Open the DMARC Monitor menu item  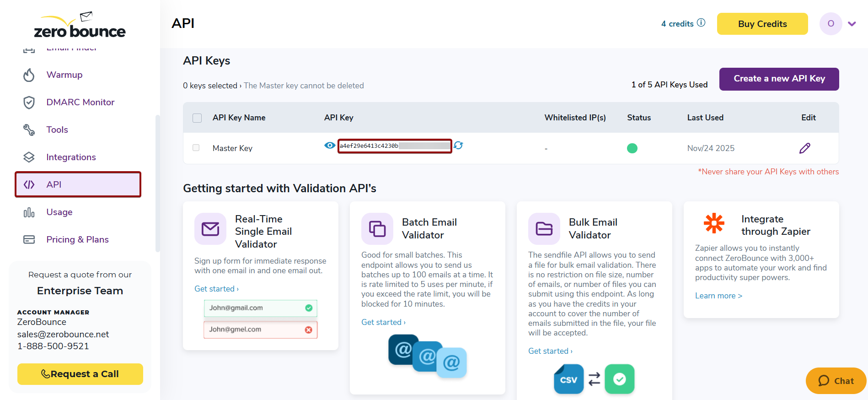80,103
